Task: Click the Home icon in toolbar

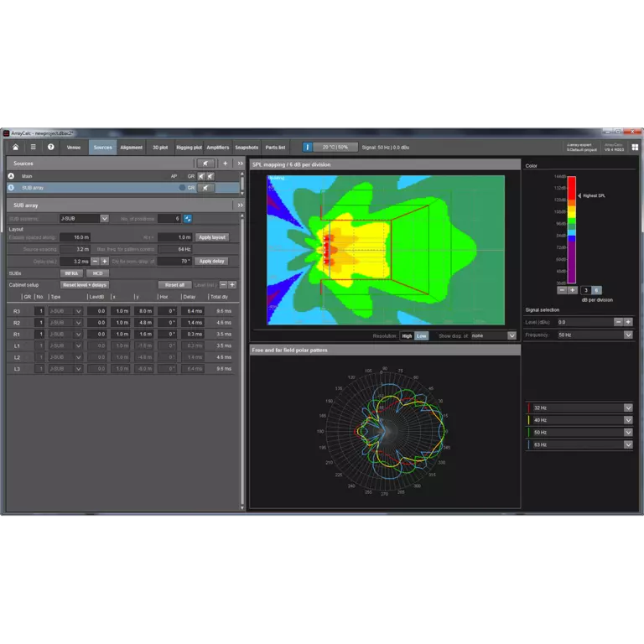Action: pos(15,147)
